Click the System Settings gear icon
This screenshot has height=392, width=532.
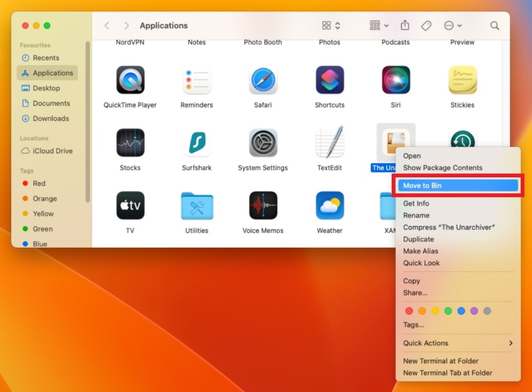click(x=263, y=143)
